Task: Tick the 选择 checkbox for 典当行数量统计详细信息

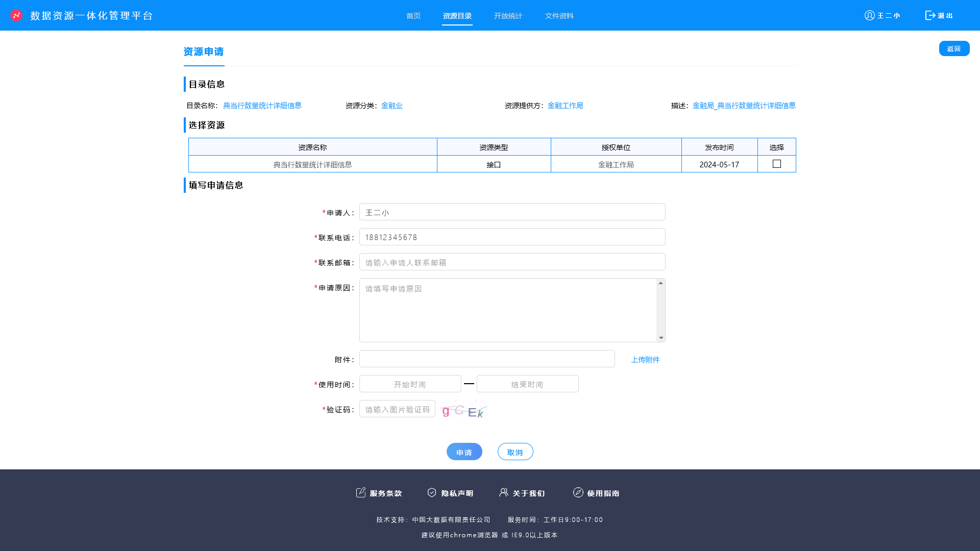Action: pos(776,164)
